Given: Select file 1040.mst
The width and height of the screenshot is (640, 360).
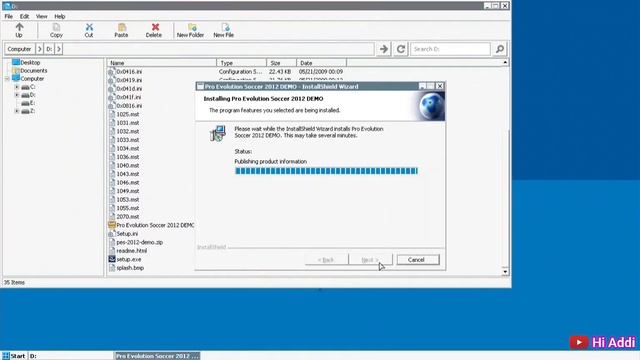Looking at the screenshot, I should point(124,166).
